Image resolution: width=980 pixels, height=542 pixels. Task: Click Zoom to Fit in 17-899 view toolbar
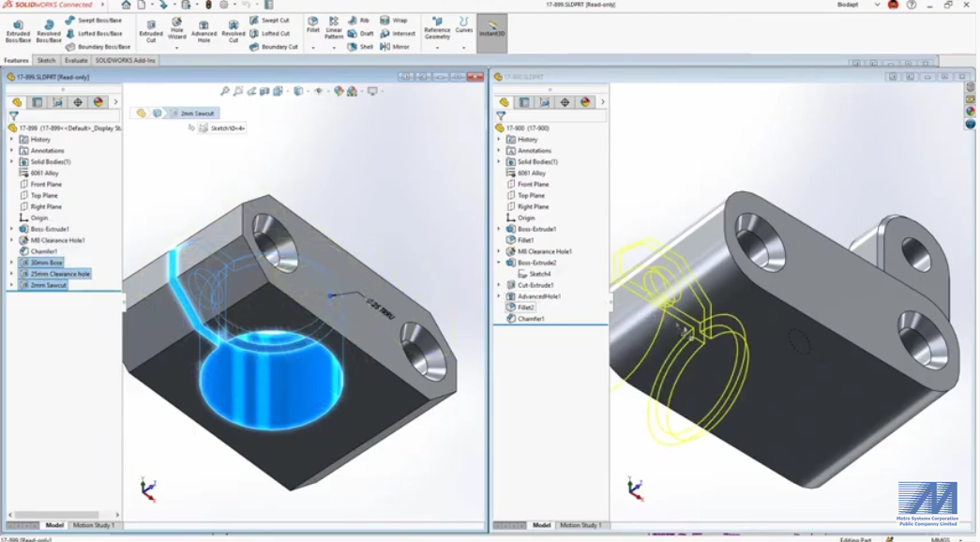pyautogui.click(x=225, y=91)
